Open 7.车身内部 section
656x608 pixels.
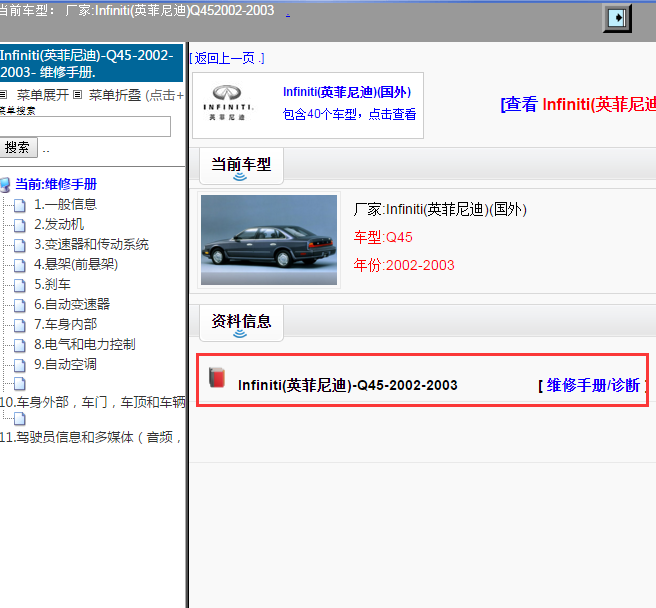coord(66,325)
